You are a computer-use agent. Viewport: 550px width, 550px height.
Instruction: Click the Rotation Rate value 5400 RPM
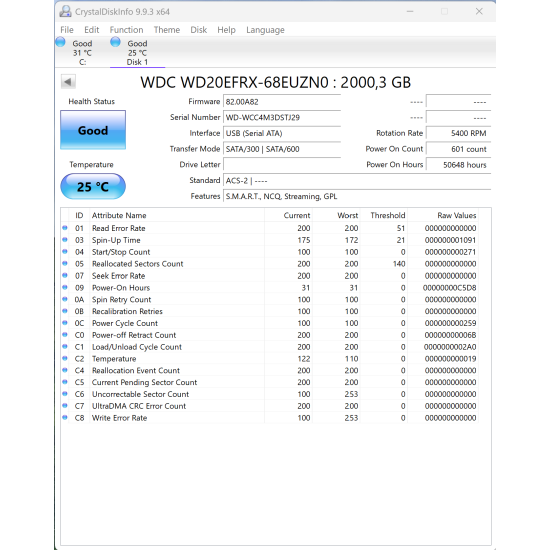458,133
